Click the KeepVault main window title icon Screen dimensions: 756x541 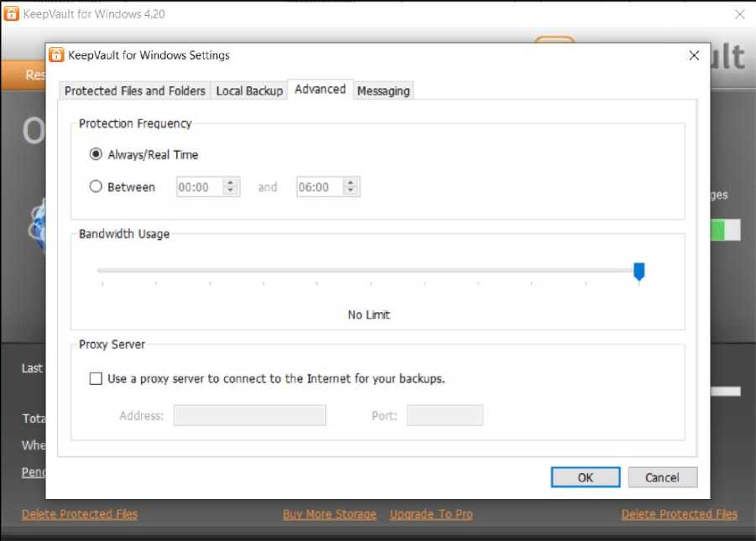[x=12, y=13]
